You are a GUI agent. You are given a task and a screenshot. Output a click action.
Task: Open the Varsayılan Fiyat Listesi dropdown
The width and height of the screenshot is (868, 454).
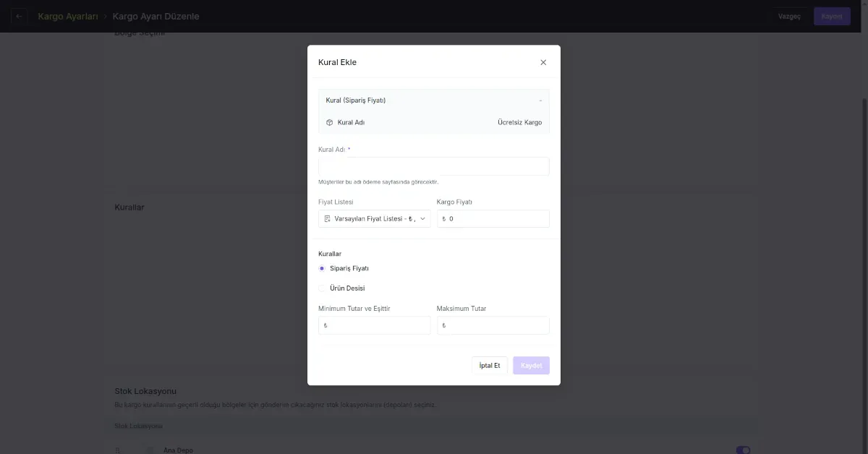374,218
